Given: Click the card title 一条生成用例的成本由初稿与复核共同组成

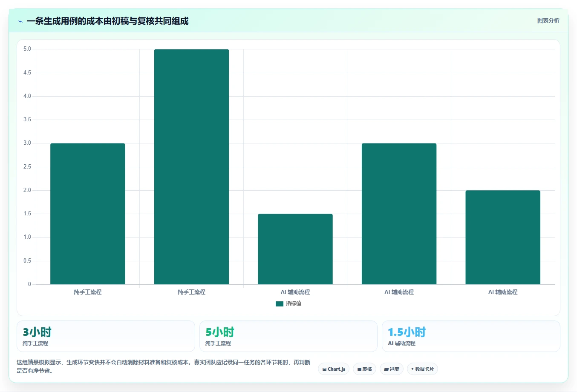Looking at the screenshot, I should click(x=107, y=21).
